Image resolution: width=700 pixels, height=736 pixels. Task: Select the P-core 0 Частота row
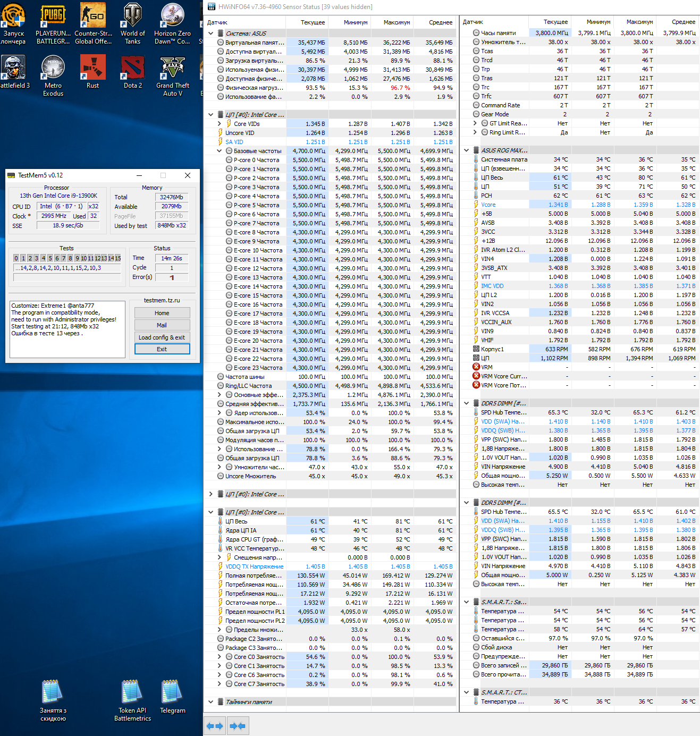coord(330,160)
